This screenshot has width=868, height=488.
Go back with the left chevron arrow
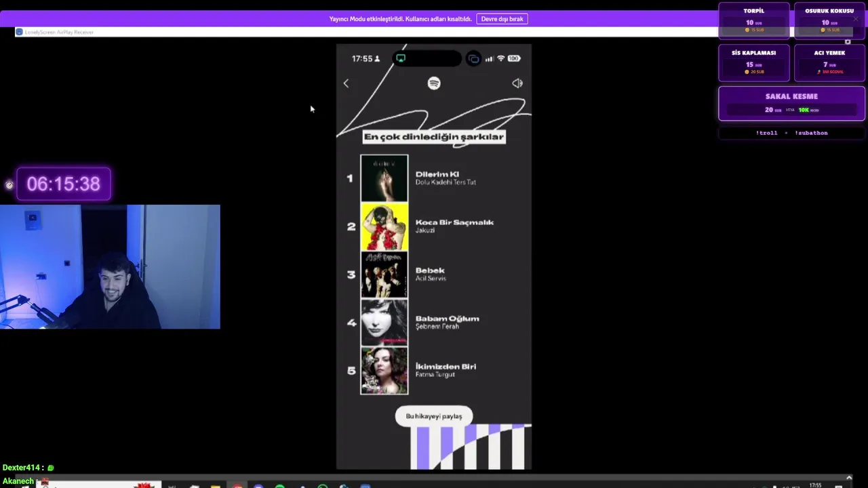[x=346, y=83]
